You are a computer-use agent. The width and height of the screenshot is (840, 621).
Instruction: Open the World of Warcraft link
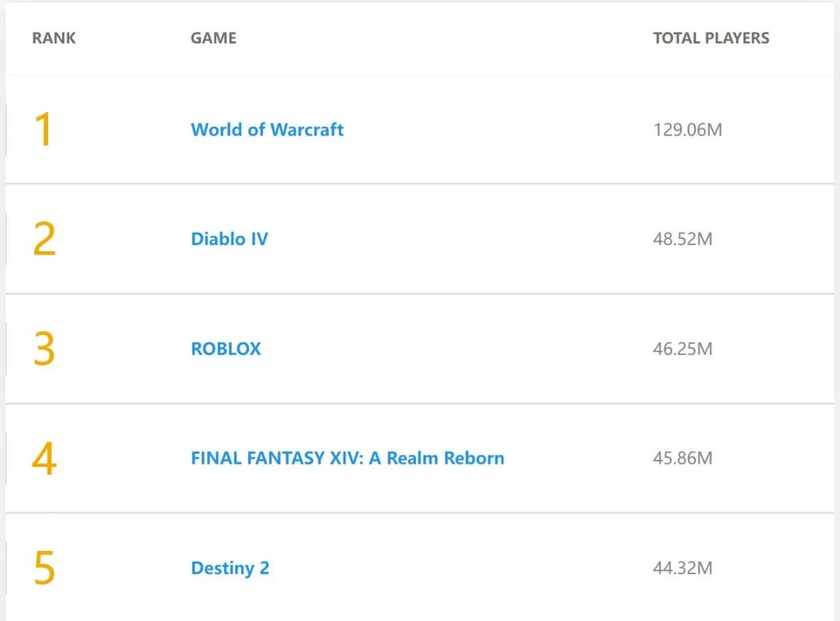pyautogui.click(x=267, y=130)
